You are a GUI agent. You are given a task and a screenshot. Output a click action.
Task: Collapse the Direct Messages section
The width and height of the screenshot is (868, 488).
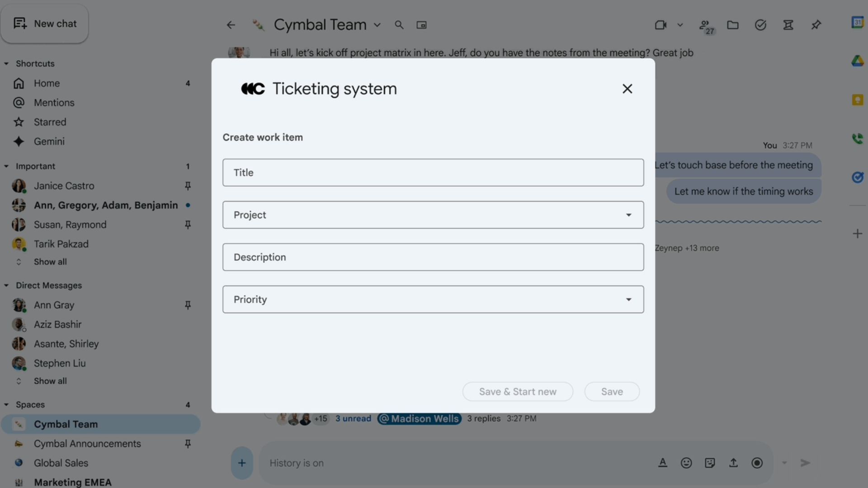click(6, 285)
